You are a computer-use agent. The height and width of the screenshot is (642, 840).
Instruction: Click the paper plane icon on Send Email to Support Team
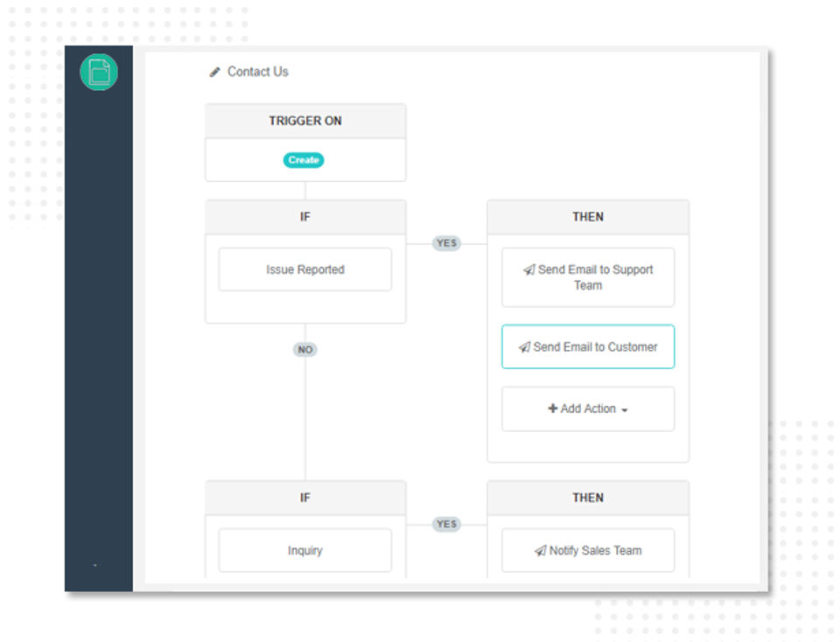(x=529, y=269)
